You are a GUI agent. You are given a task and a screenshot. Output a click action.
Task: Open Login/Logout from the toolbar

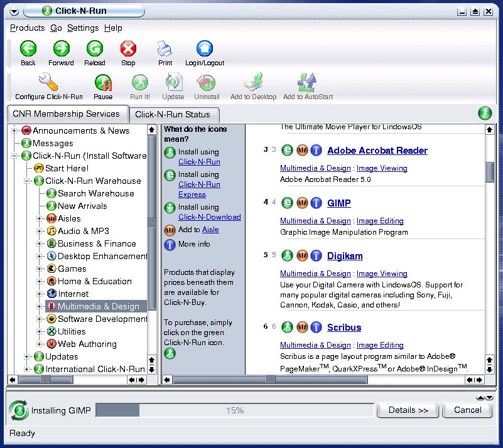pos(205,49)
